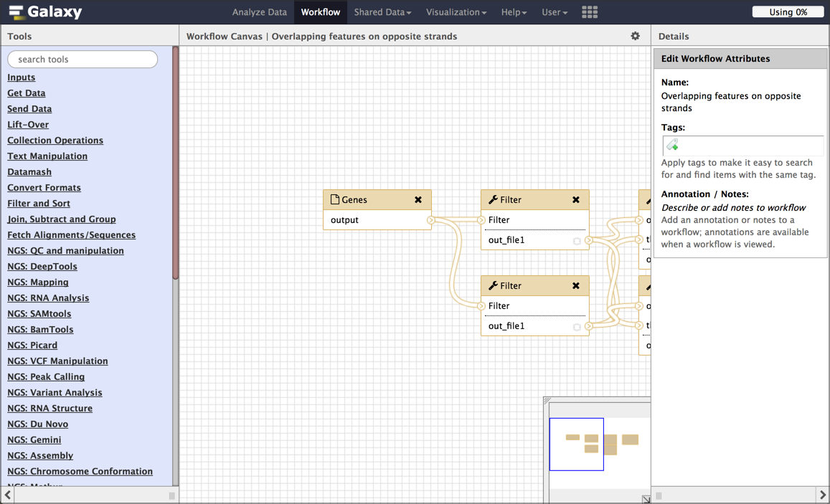The image size is (830, 504).
Task: Click the Tools panel vertical scrollbar
Action: 175,163
